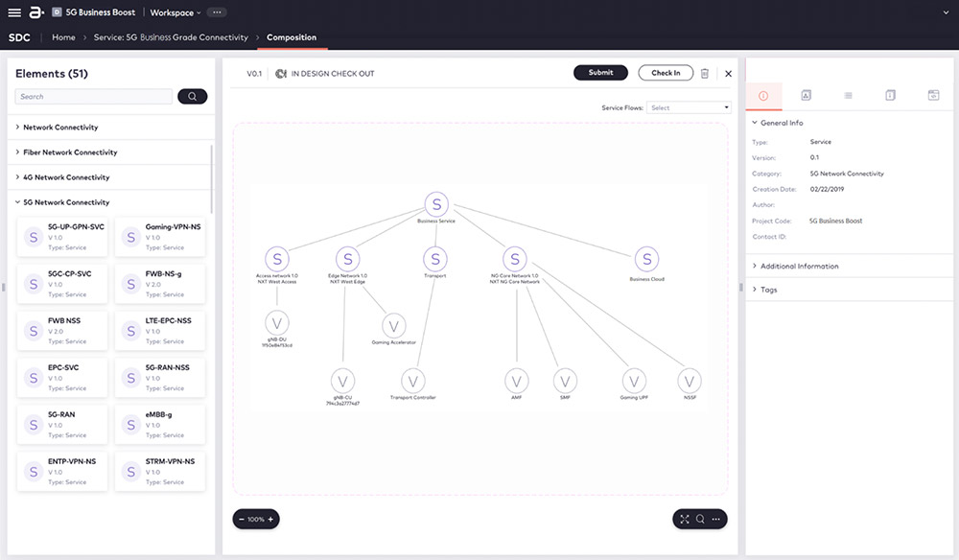Select the gNB-DU node

[x=277, y=323]
